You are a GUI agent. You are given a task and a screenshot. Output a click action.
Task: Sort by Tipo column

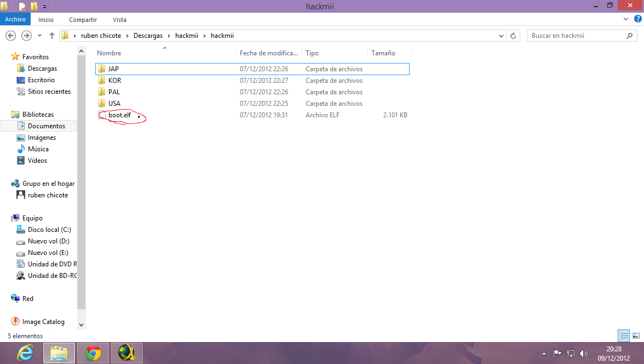[335, 53]
